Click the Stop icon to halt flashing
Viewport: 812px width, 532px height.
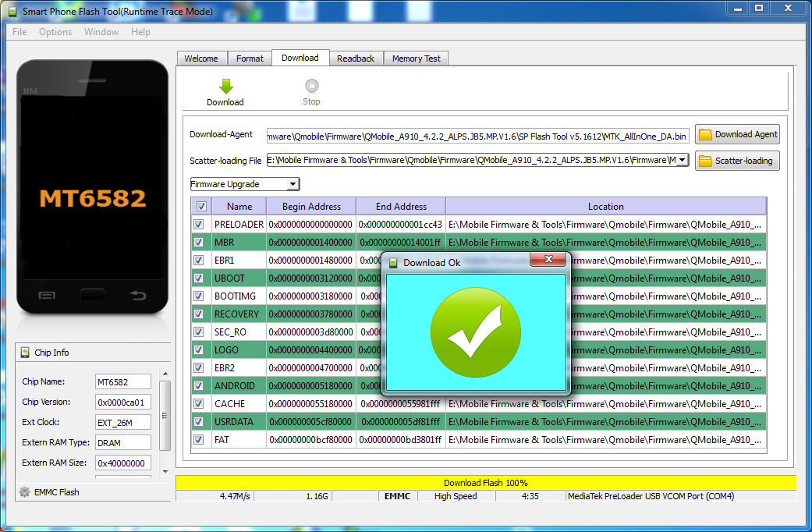pyautogui.click(x=311, y=86)
